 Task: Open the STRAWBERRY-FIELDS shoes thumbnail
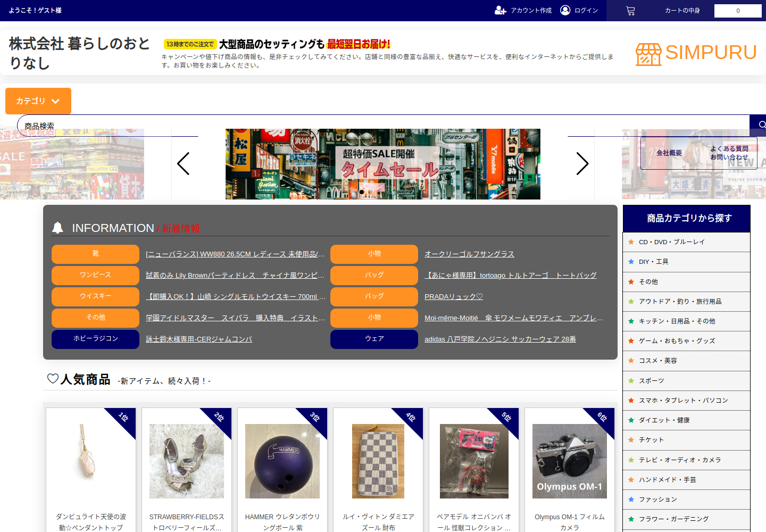click(x=187, y=461)
